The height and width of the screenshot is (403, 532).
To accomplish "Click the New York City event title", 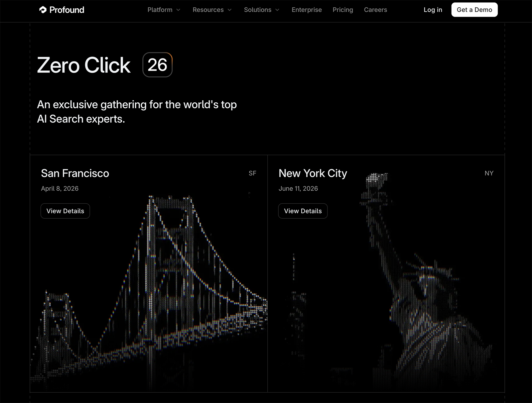I will point(313,173).
